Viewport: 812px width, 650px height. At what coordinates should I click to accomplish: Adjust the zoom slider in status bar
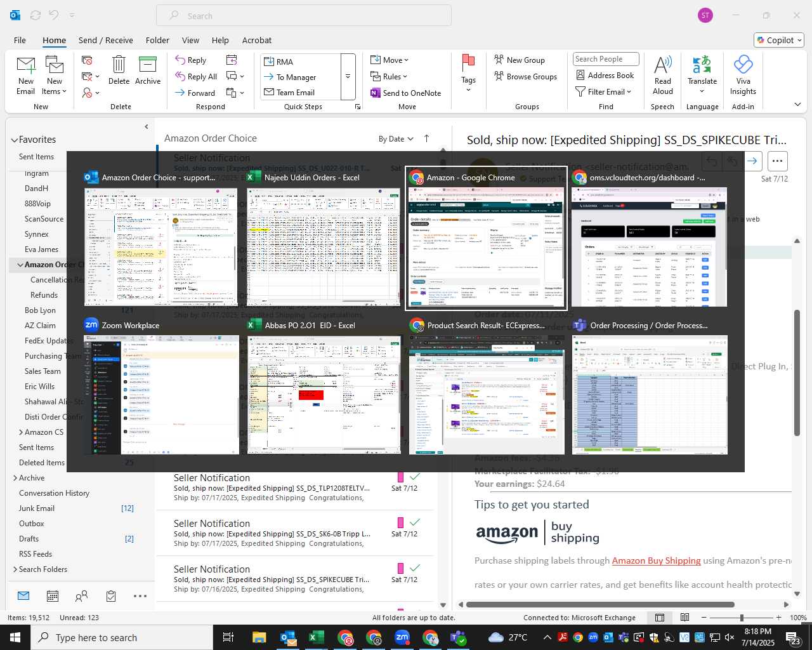(742, 618)
